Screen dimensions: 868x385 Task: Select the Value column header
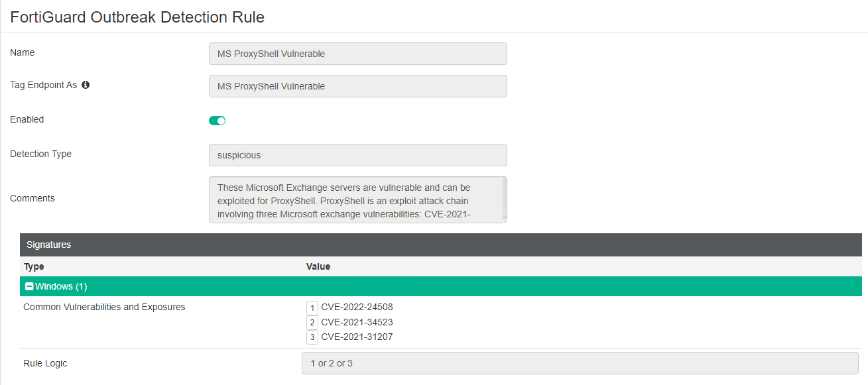[318, 266]
